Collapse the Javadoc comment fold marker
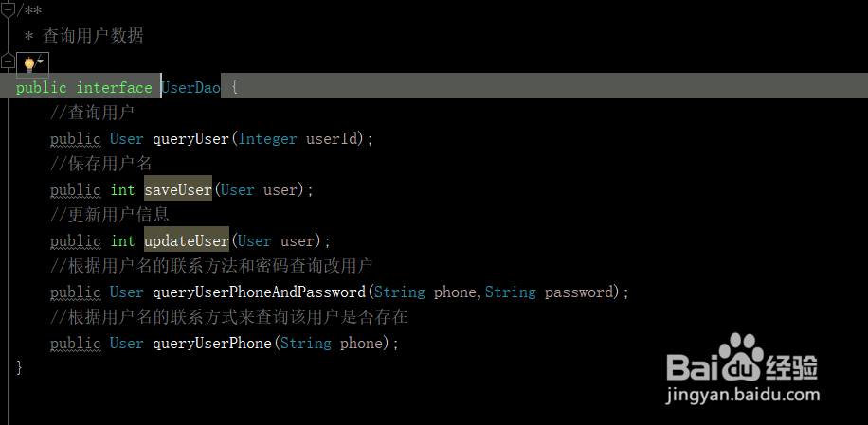The image size is (868, 425). (8, 9)
